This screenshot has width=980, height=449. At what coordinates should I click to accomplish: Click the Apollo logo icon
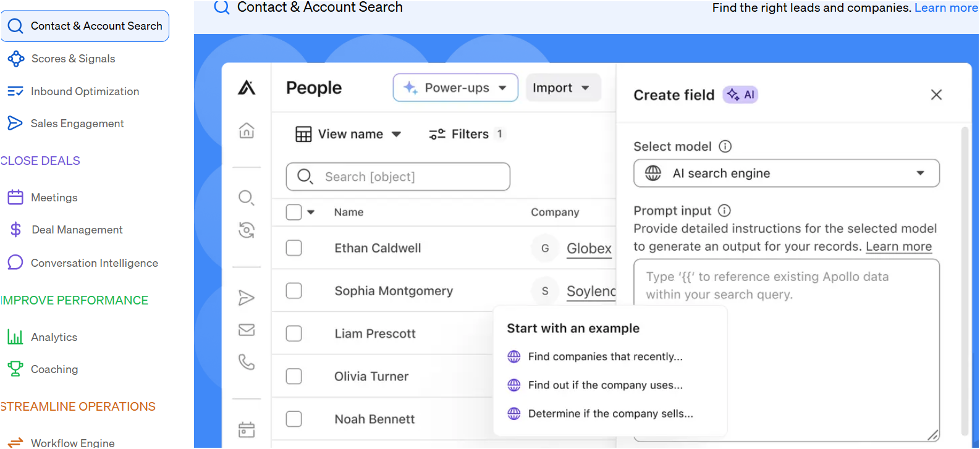click(247, 88)
